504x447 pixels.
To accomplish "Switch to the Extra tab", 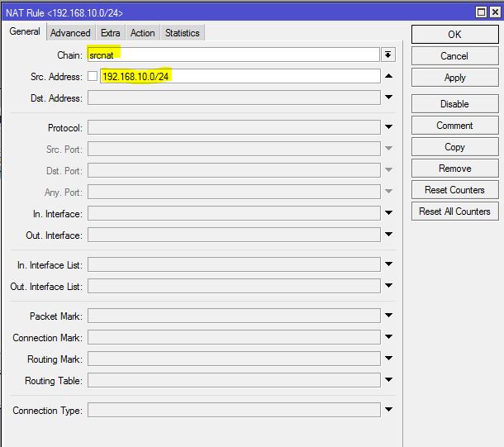I will click(110, 33).
